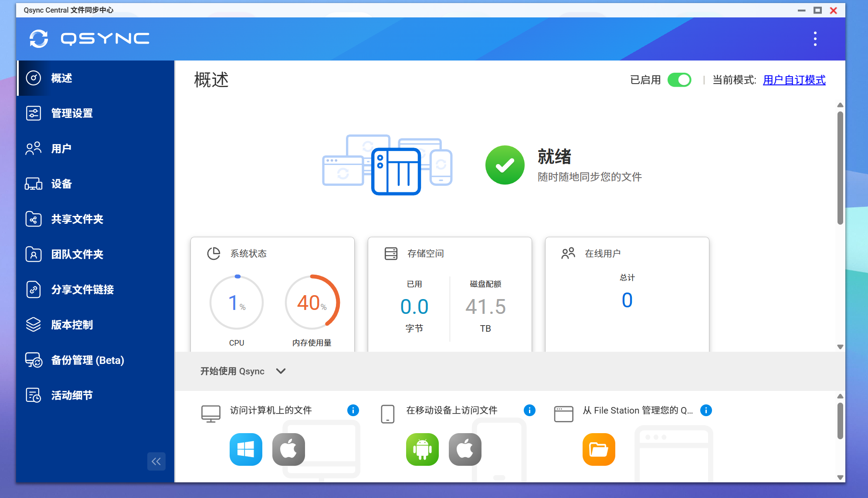Open the three-dot more options menu
Viewport: 868px width, 498px height.
(x=815, y=39)
